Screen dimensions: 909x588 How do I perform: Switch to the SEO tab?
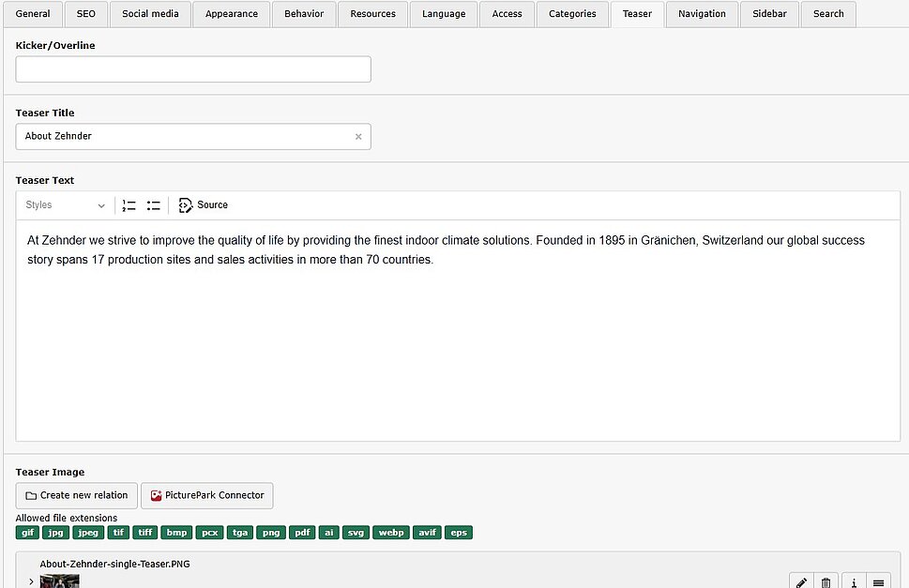coord(86,14)
